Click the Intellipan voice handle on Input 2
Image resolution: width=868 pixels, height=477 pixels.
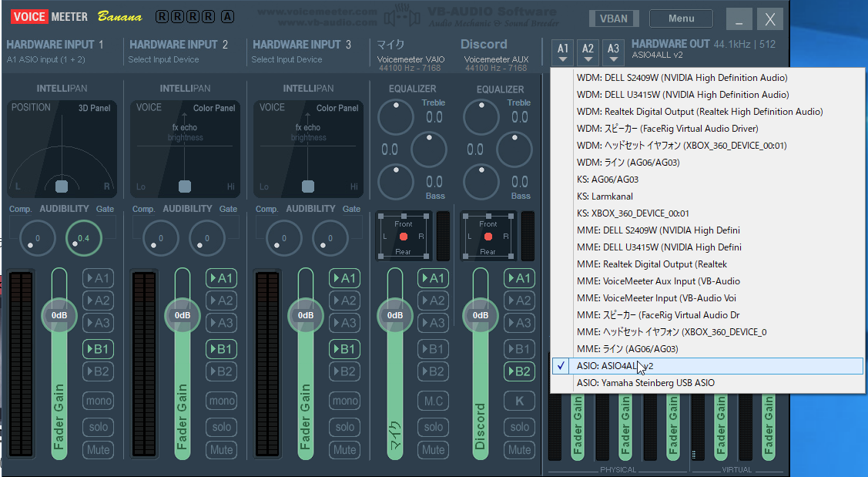pos(185,186)
